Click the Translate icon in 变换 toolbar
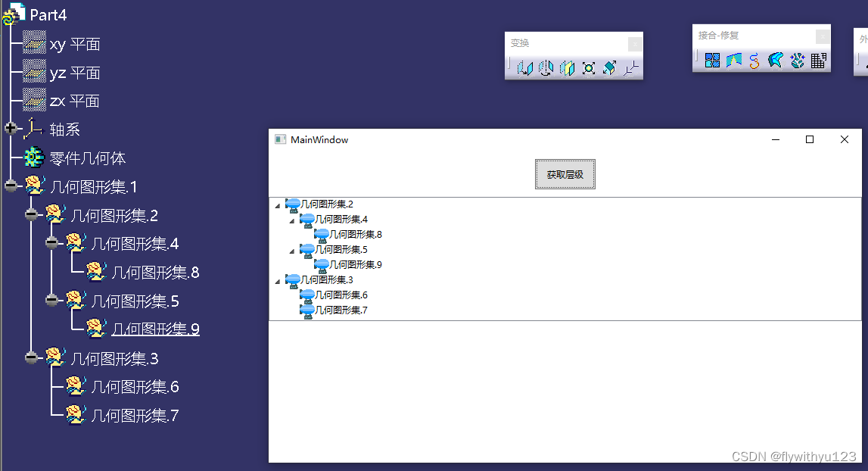The width and height of the screenshot is (868, 471). pyautogui.click(x=524, y=68)
